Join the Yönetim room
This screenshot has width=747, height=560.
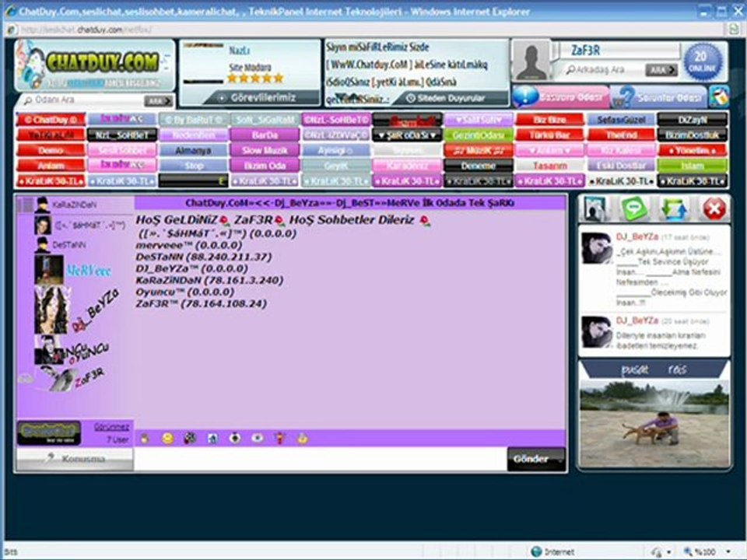pos(693,150)
